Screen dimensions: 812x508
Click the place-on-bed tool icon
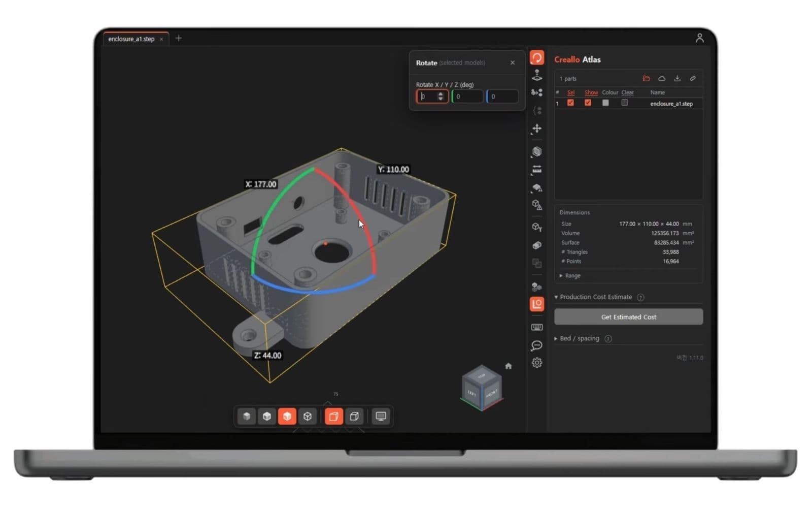point(536,75)
